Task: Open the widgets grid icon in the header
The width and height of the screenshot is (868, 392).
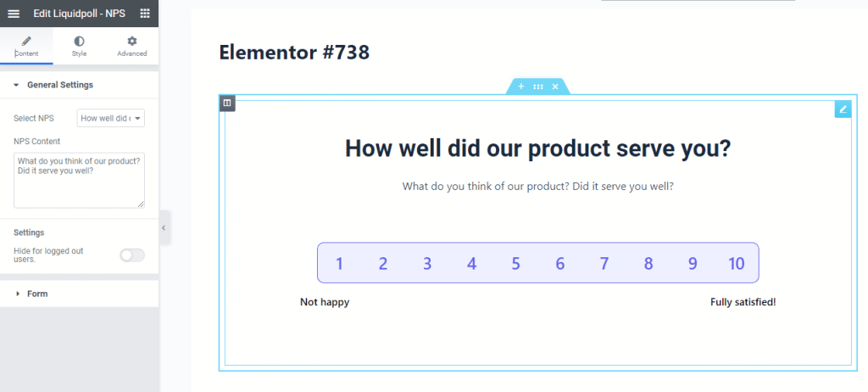Action: [x=145, y=14]
